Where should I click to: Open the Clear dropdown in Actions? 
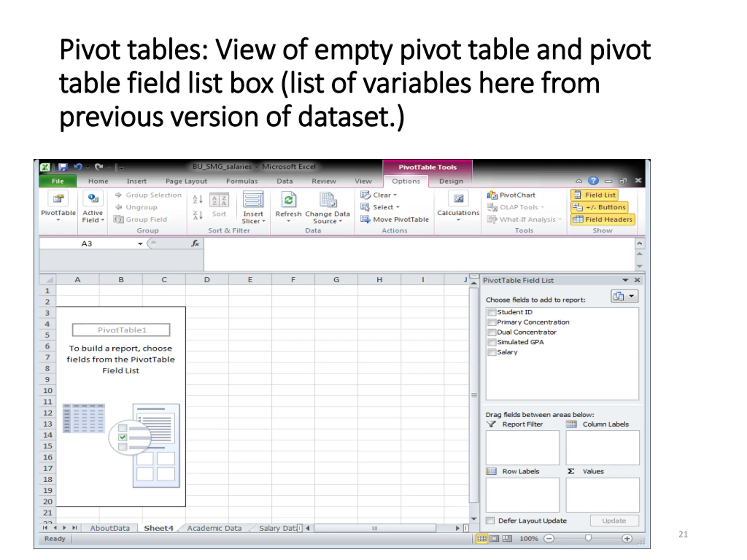click(378, 195)
